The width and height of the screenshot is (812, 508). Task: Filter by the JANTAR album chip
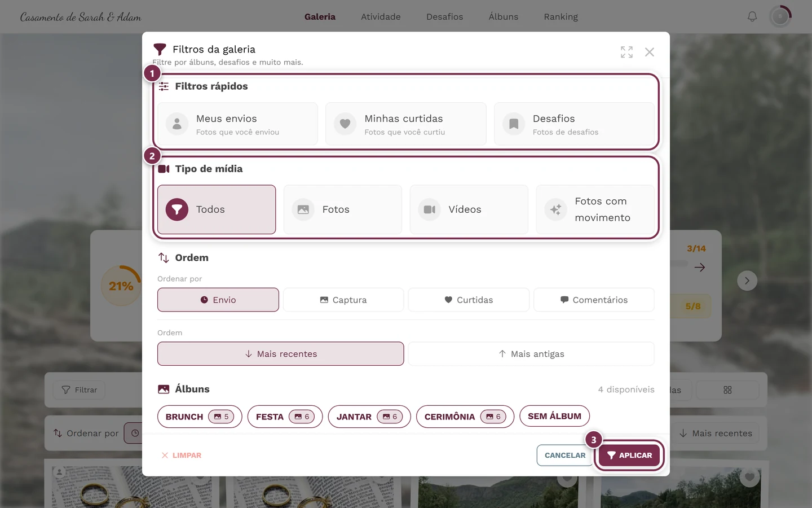click(369, 417)
